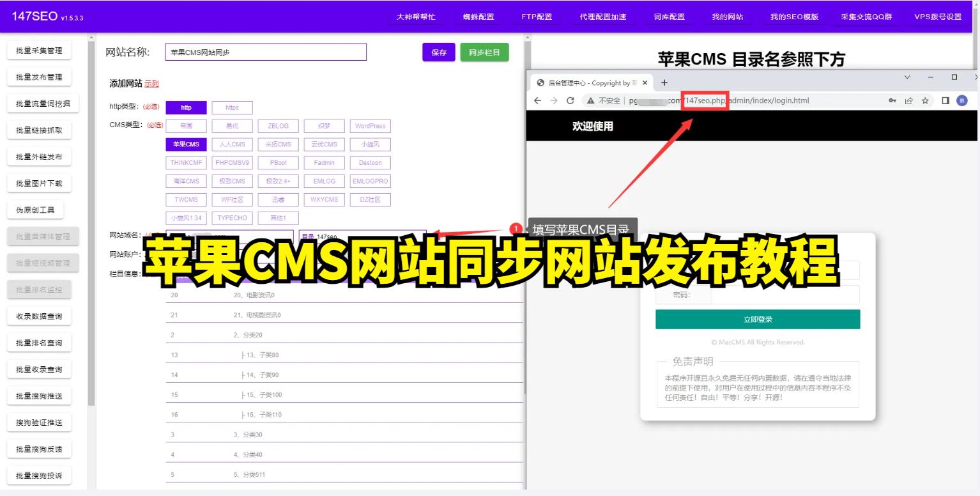Choose DZ社区 as CMS type

point(370,199)
